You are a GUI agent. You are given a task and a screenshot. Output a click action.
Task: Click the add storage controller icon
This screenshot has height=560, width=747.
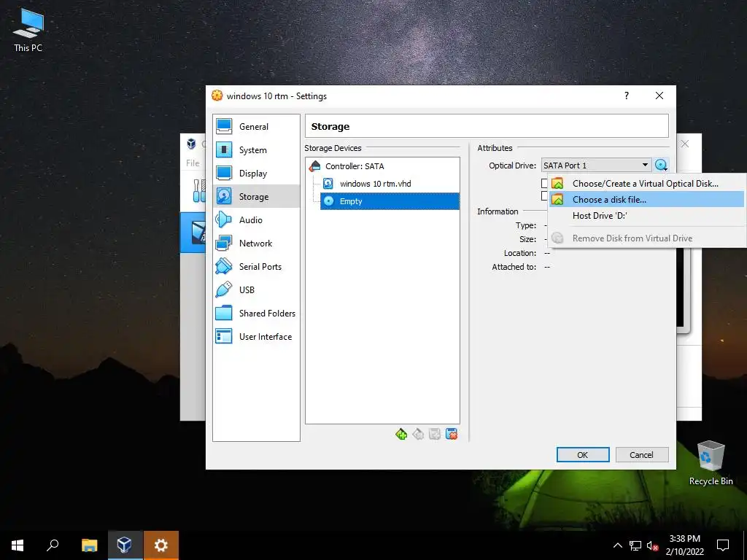tap(401, 434)
